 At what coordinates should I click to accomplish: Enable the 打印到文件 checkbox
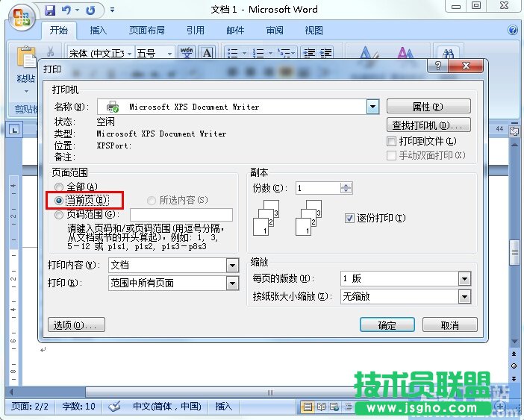coord(391,141)
